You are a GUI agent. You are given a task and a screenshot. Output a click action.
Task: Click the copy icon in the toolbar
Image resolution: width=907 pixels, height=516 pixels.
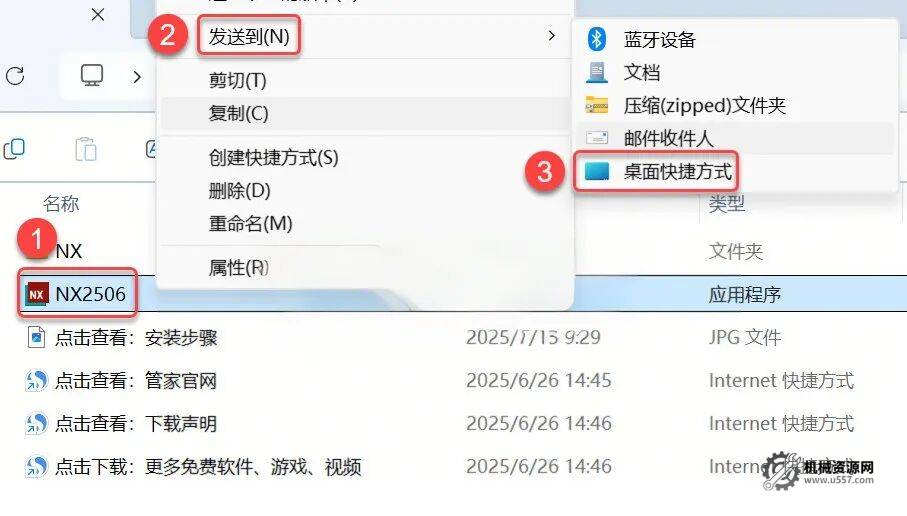[x=14, y=149]
